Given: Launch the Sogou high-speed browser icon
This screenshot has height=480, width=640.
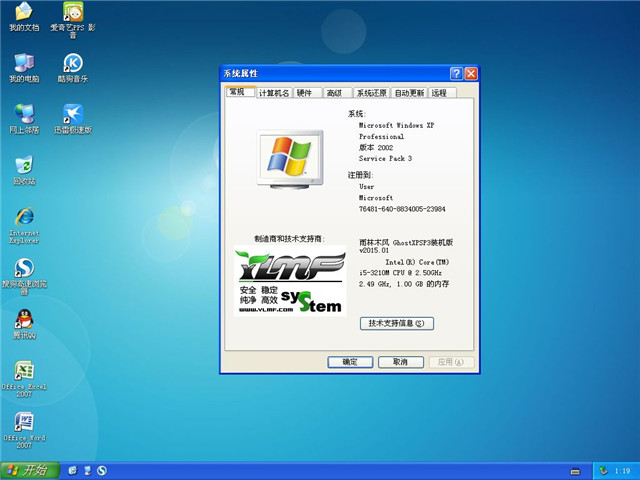Looking at the screenshot, I should [x=24, y=276].
